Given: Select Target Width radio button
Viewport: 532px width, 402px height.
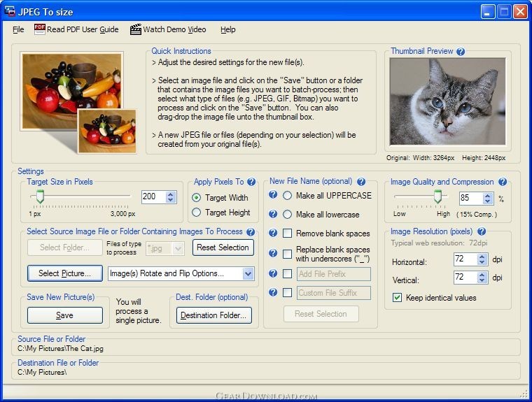Looking at the screenshot, I should tap(196, 198).
